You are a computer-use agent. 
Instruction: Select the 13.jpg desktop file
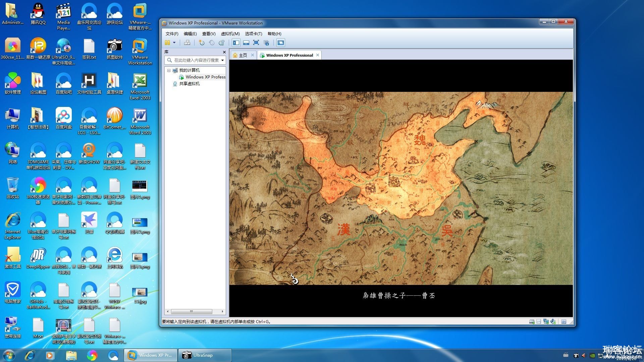(x=140, y=295)
